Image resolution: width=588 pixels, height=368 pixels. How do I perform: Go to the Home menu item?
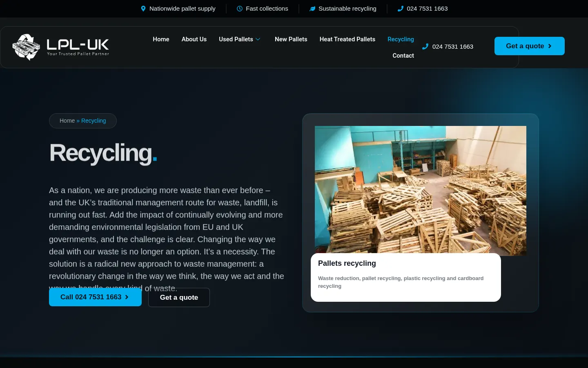(x=161, y=39)
